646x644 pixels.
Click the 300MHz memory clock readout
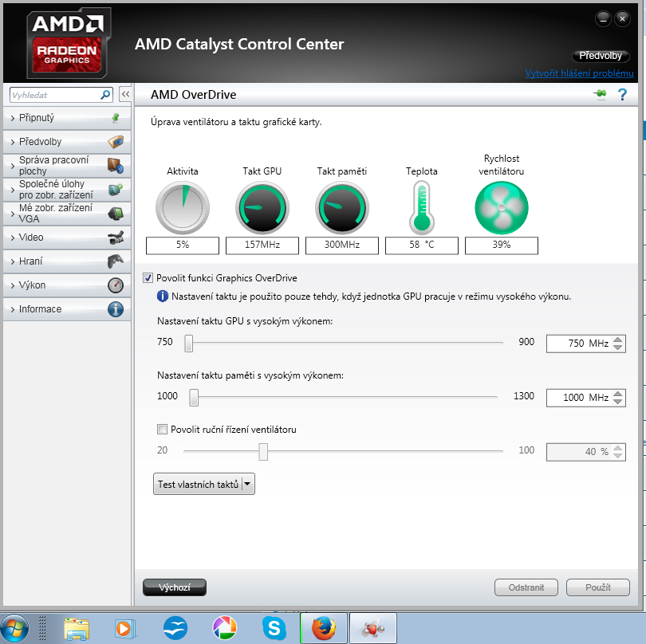342,245
